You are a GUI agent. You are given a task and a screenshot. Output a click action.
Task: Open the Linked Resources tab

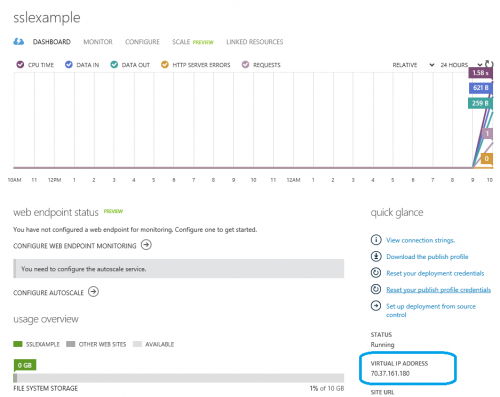point(255,42)
